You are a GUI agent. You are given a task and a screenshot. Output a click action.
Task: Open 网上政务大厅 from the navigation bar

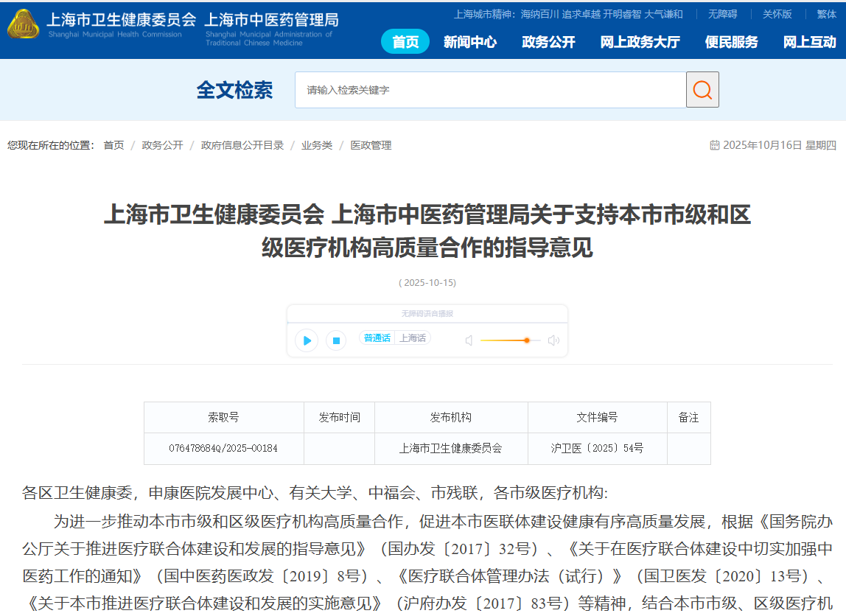(x=640, y=42)
